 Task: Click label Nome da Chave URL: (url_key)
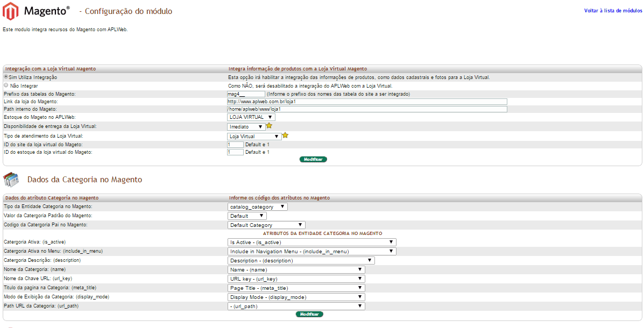38,279
